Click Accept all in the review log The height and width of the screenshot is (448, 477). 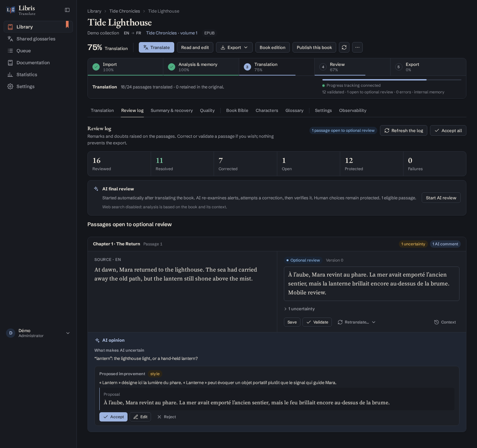point(448,130)
